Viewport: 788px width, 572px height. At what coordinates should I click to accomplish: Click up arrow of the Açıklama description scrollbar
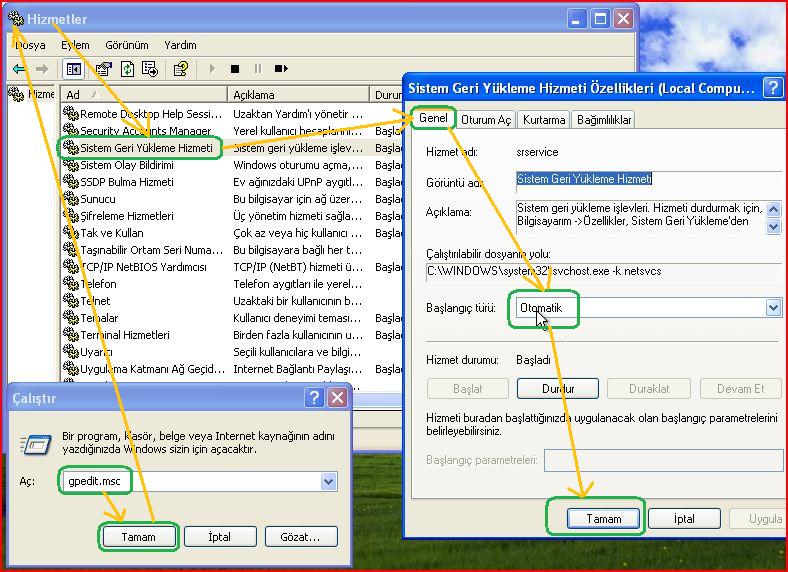click(773, 209)
